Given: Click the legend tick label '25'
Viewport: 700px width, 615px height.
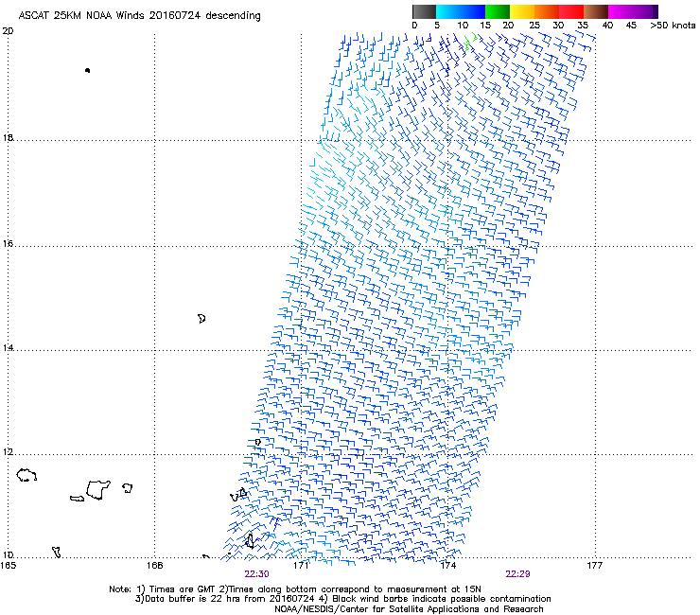Looking at the screenshot, I should pos(534,26).
